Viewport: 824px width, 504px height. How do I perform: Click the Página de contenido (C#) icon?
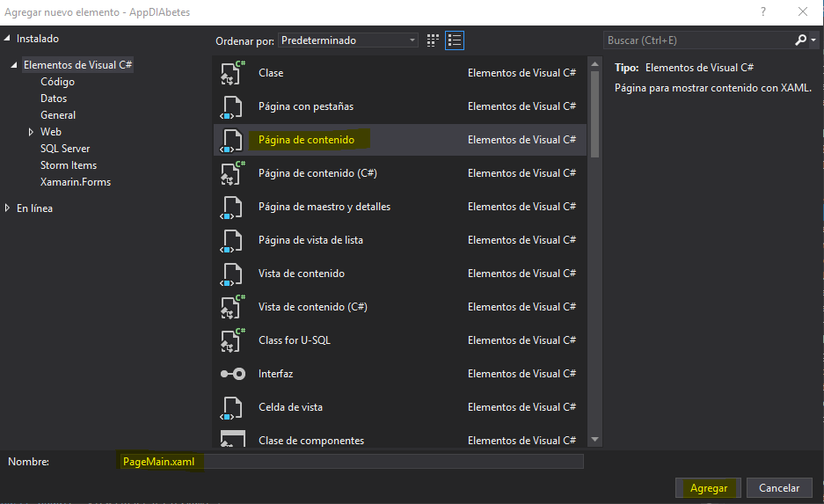pos(232,173)
